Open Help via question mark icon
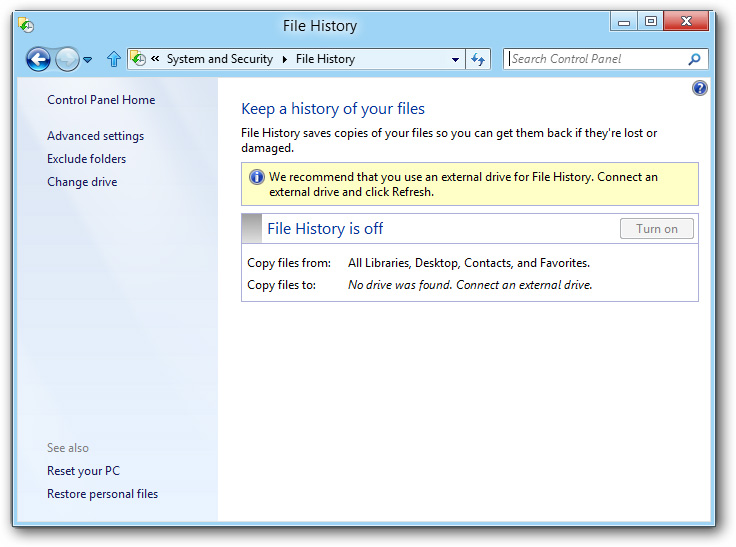Viewport: 736px width, 547px height. (699, 88)
